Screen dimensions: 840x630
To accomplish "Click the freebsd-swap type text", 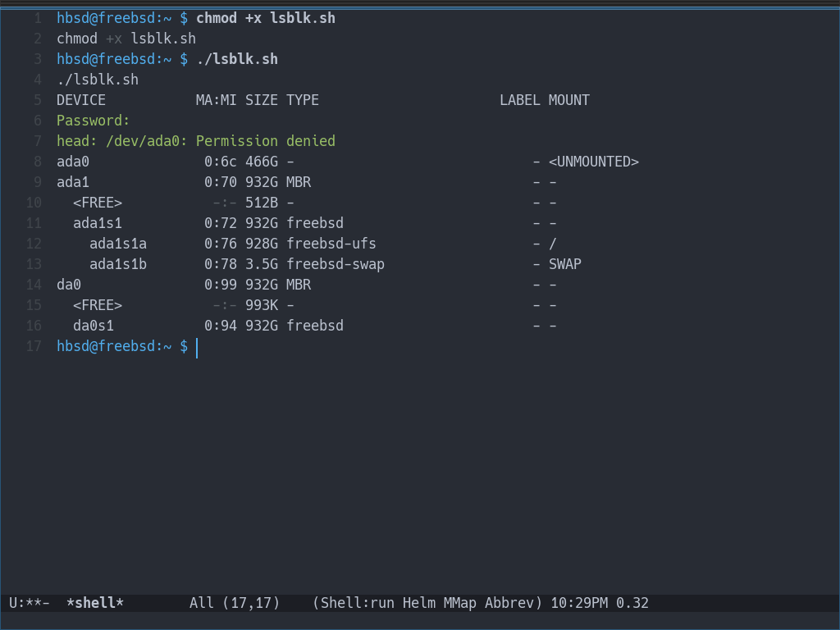I will pos(336,264).
